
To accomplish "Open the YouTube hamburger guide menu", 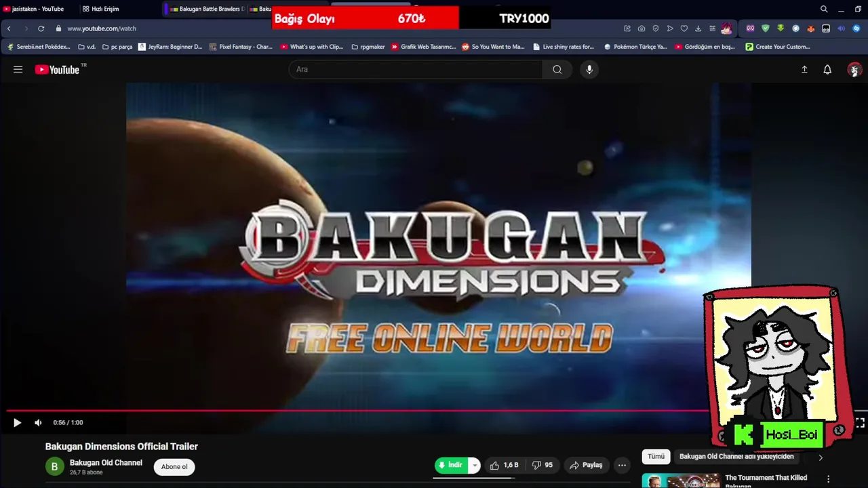I will click(x=18, y=69).
